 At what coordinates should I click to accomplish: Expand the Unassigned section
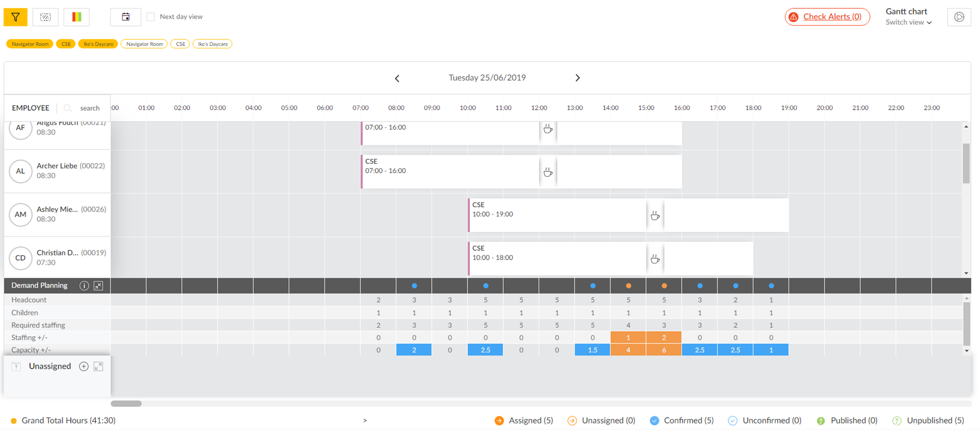point(98,366)
